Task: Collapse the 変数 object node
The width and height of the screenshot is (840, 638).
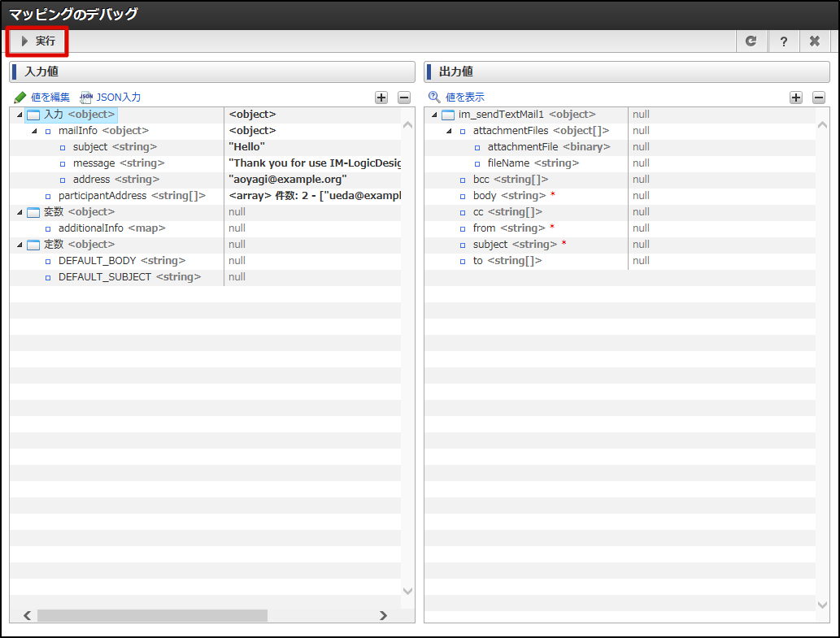Action: (x=19, y=212)
